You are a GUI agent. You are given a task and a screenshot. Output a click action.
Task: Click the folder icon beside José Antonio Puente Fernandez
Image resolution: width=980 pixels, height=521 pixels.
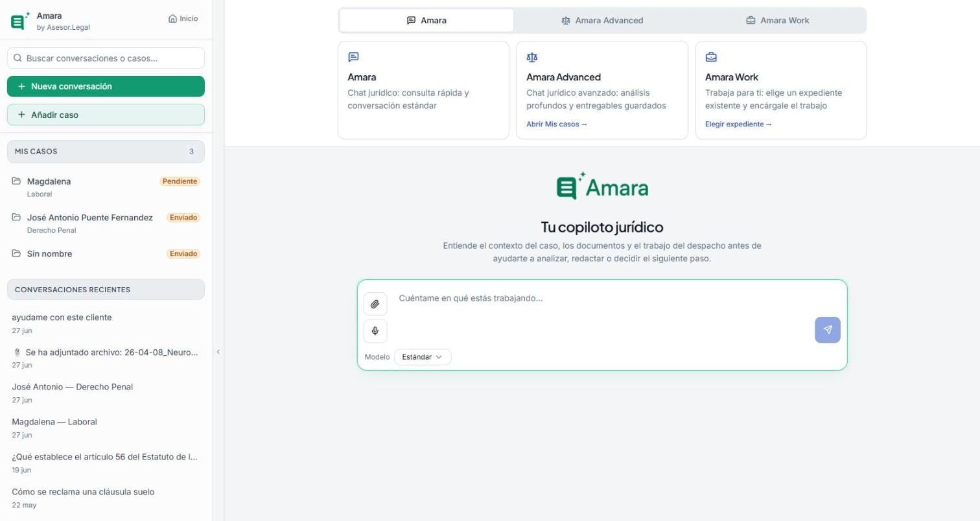tap(16, 217)
